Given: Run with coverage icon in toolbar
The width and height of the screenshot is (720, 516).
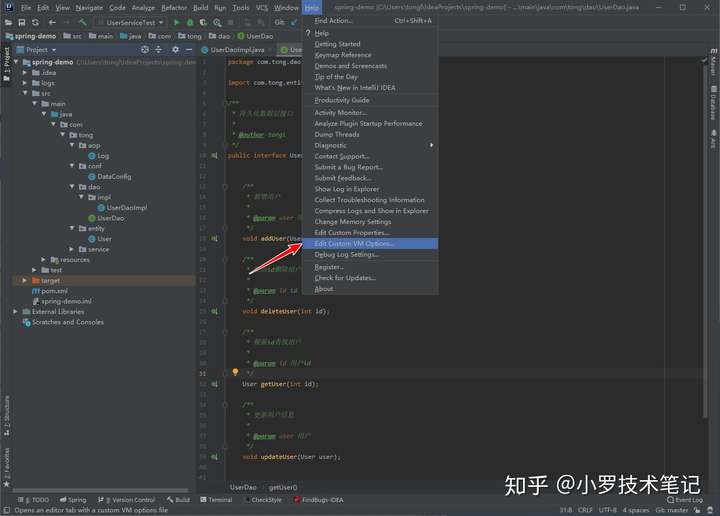Looking at the screenshot, I should 203,22.
